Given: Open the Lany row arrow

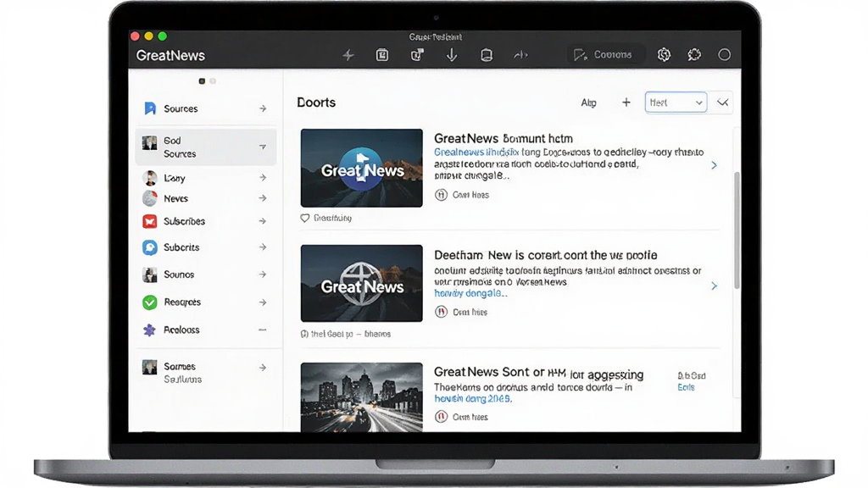Looking at the screenshot, I should pyautogui.click(x=263, y=178).
